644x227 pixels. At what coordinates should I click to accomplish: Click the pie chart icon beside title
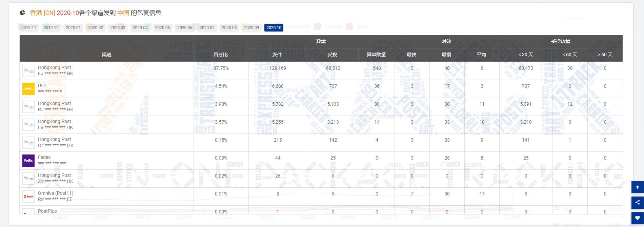pos(22,13)
